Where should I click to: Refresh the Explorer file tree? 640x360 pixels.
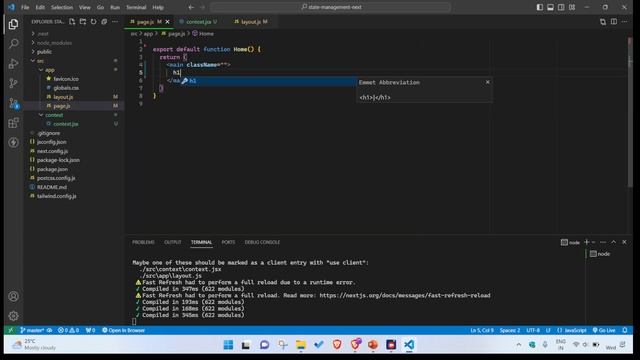tap(93, 22)
